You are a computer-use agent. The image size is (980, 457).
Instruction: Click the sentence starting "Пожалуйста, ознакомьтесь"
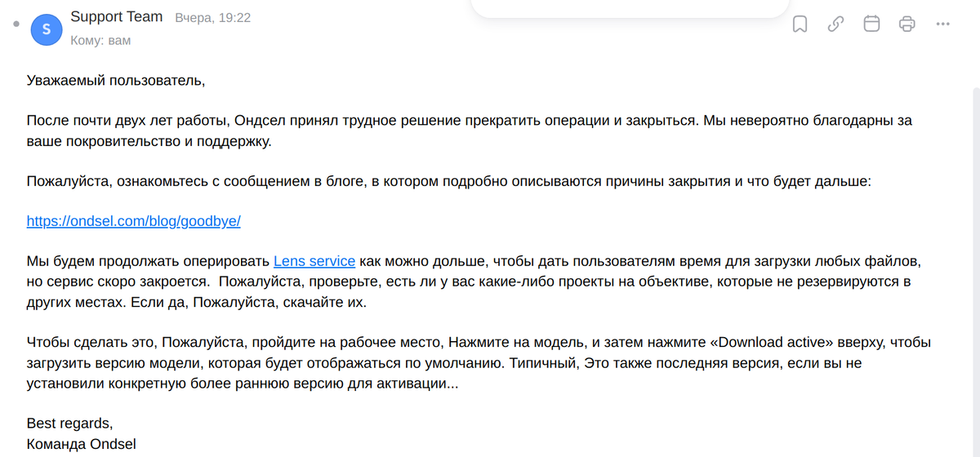point(449,181)
